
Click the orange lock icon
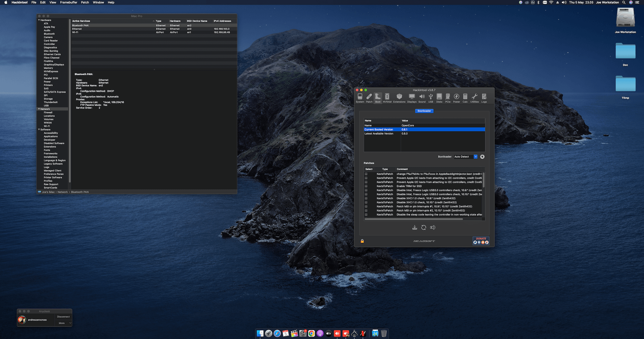tap(362, 241)
